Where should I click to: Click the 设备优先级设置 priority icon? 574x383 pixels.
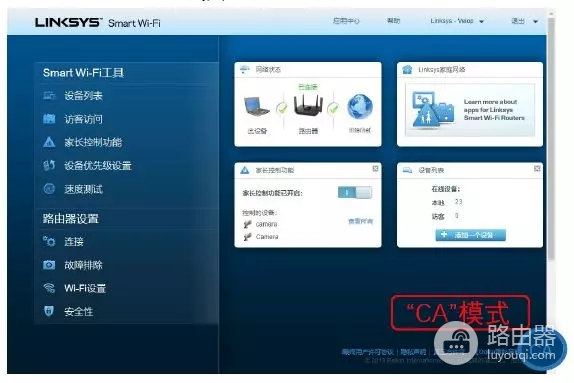(49, 166)
